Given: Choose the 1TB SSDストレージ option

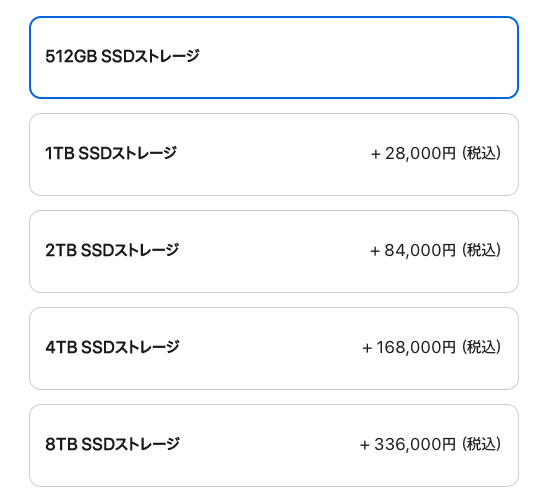Looking at the screenshot, I should [274, 154].
